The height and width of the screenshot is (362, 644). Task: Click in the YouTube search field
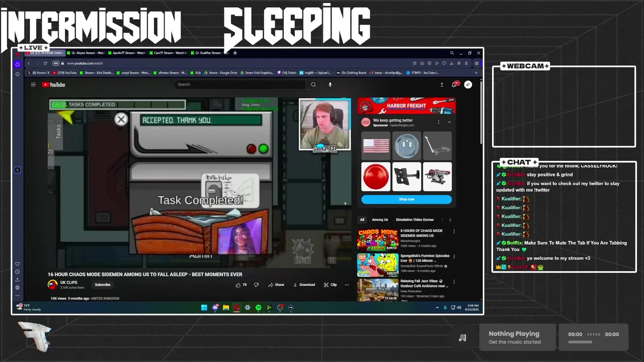(240, 84)
